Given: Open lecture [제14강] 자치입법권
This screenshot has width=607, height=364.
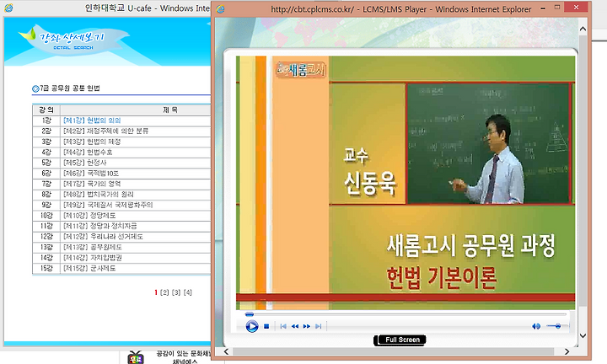Looking at the screenshot, I should pos(93,258).
